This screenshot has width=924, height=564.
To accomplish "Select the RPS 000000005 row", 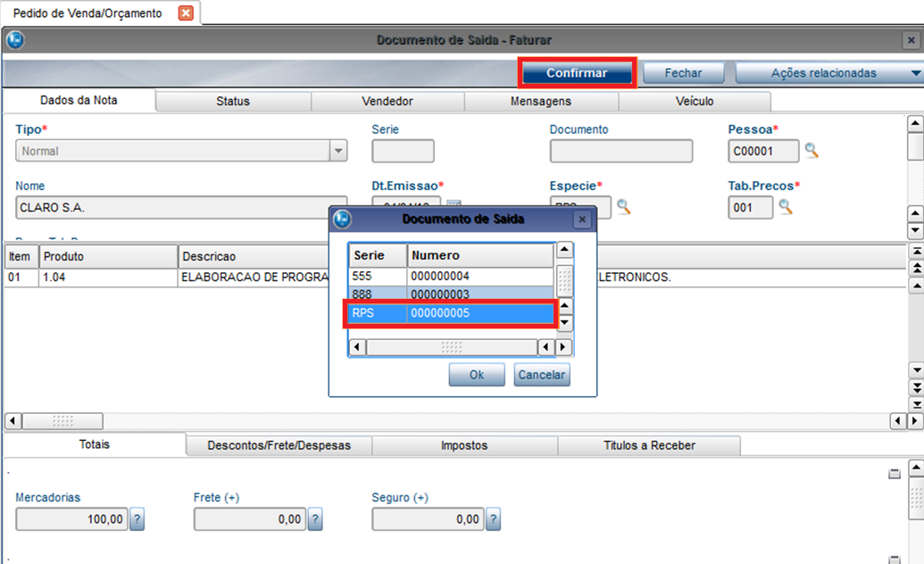I will 451,313.
